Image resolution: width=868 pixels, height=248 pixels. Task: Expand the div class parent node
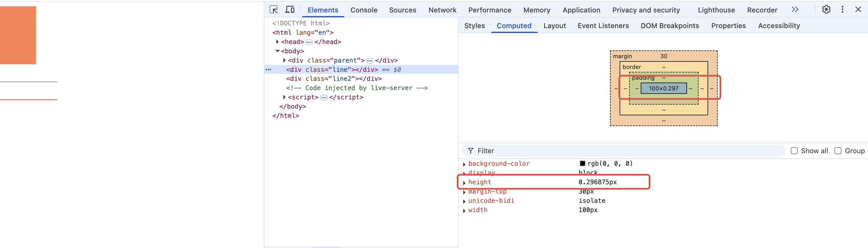click(x=285, y=60)
